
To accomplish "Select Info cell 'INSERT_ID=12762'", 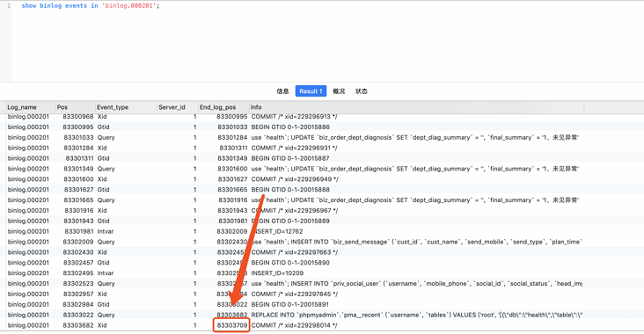I will click(277, 231).
